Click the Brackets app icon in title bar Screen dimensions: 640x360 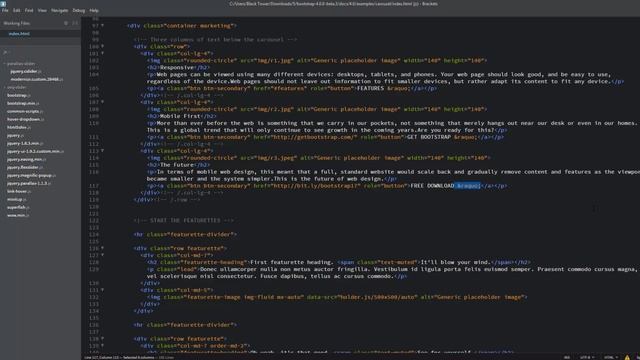[3, 4]
